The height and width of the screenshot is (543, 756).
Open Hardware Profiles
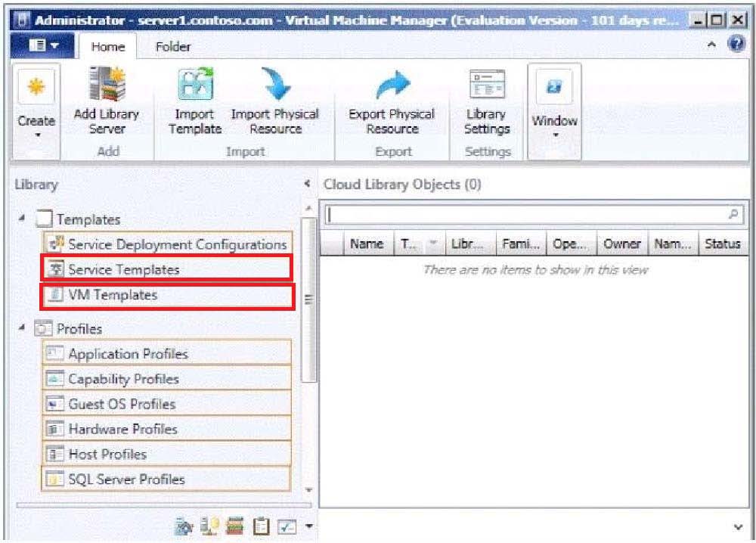(x=167, y=429)
